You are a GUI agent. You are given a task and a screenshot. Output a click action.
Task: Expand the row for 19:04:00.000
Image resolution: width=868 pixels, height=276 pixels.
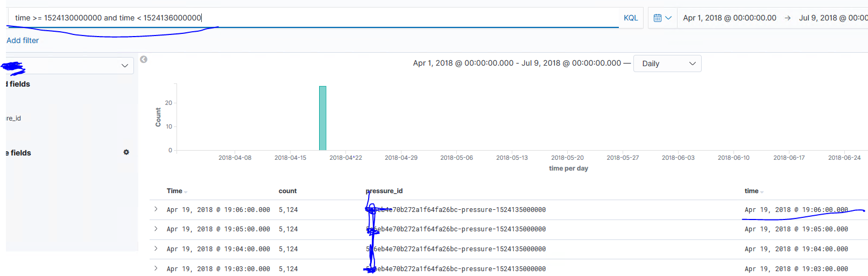[156, 249]
